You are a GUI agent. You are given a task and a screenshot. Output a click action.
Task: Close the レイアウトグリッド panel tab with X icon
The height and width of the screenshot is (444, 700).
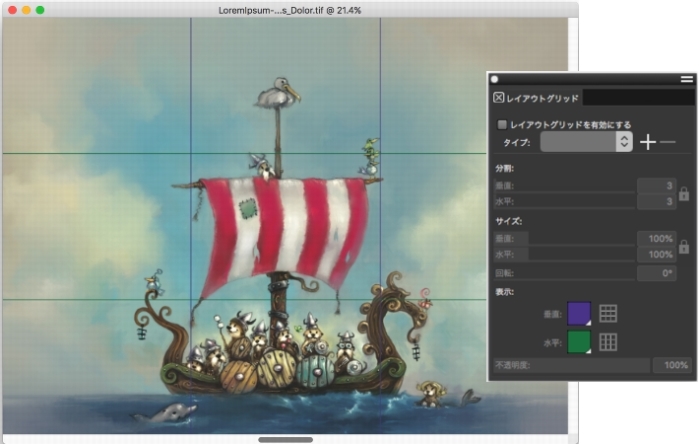tap(499, 98)
